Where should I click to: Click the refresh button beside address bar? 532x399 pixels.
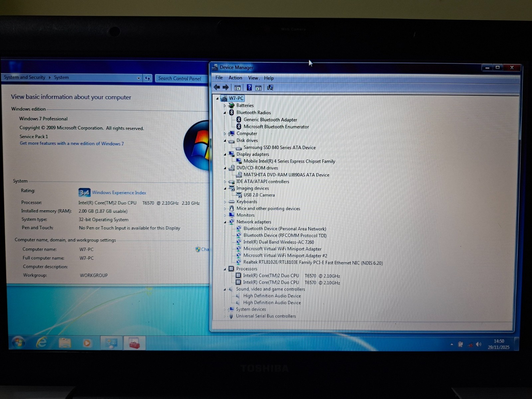coord(147,78)
